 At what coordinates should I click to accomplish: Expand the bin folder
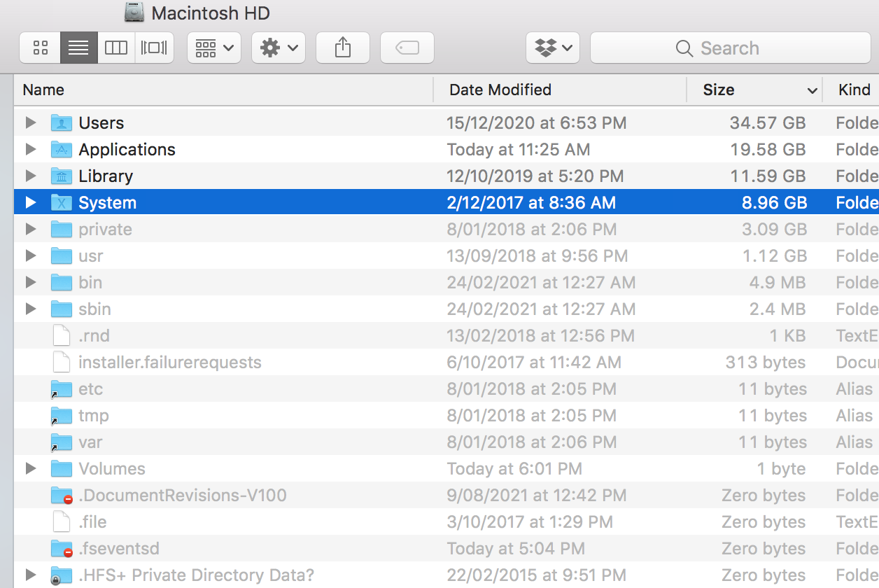coord(30,283)
